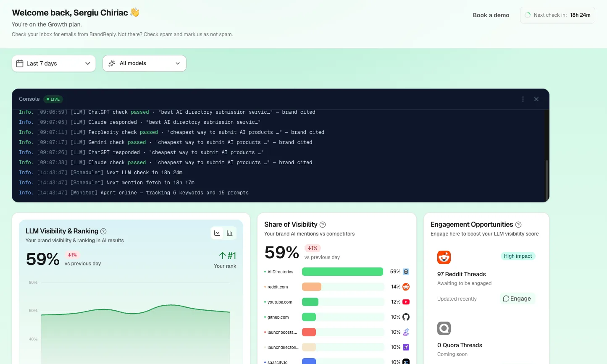Click the Quora logo icon
607x364 pixels.
pos(444,328)
